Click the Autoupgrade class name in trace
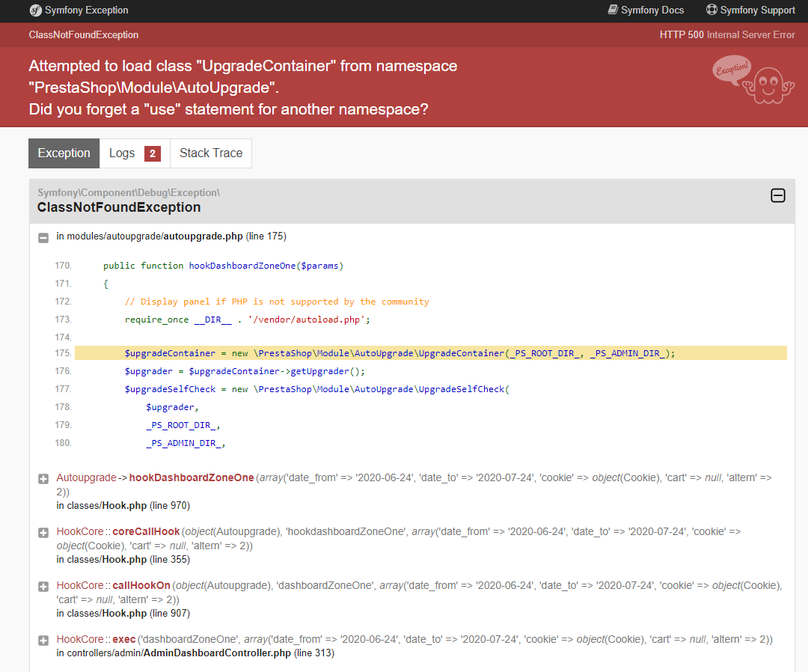808x672 pixels. point(87,477)
